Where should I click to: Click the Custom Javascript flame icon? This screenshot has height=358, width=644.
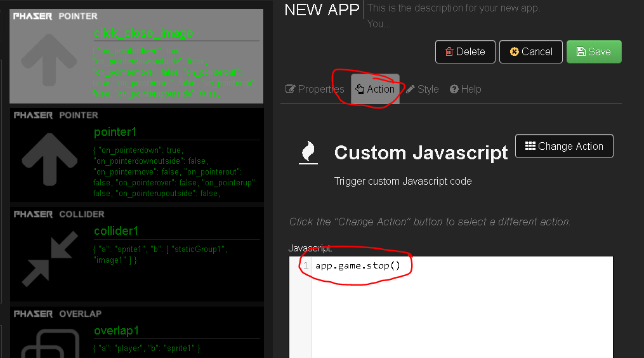(x=308, y=152)
